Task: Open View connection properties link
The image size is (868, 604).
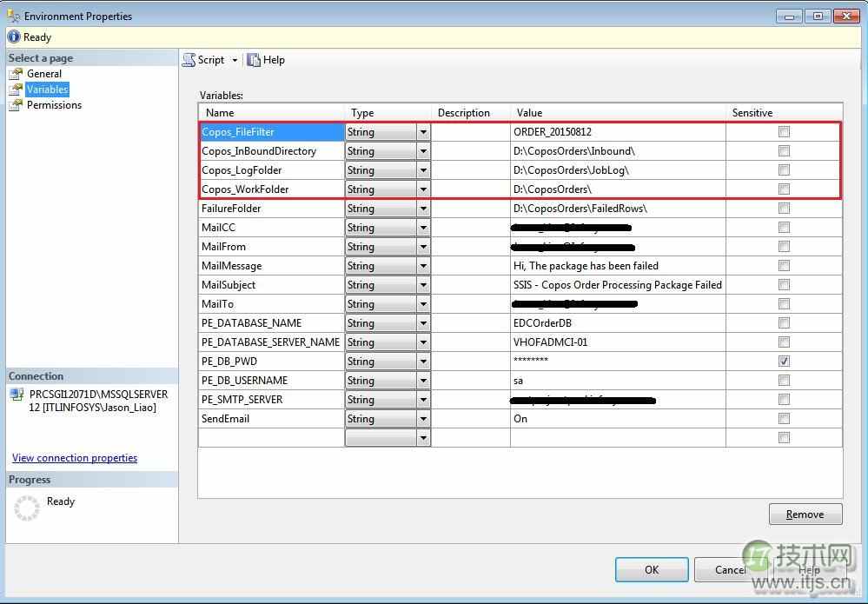Action: point(75,458)
